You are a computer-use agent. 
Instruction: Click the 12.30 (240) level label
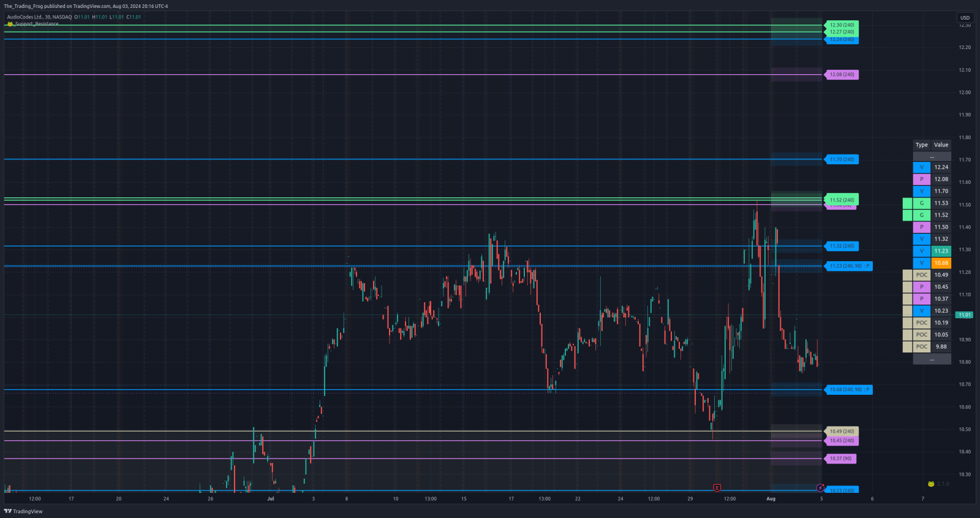(x=842, y=25)
